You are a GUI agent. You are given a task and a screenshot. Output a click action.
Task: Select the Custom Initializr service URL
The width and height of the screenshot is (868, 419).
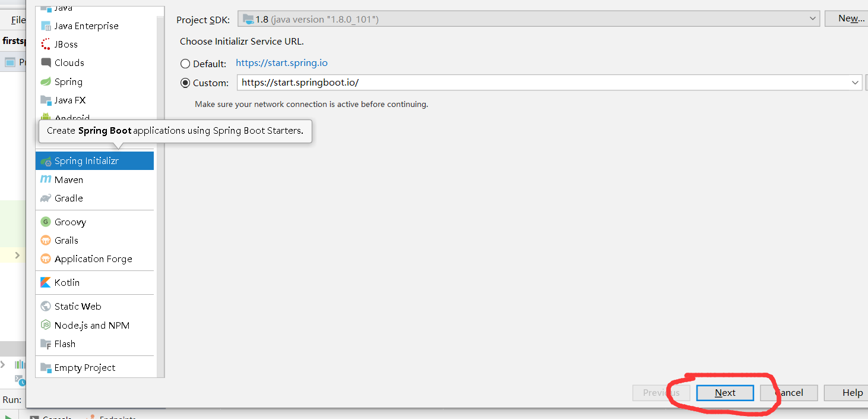[185, 83]
